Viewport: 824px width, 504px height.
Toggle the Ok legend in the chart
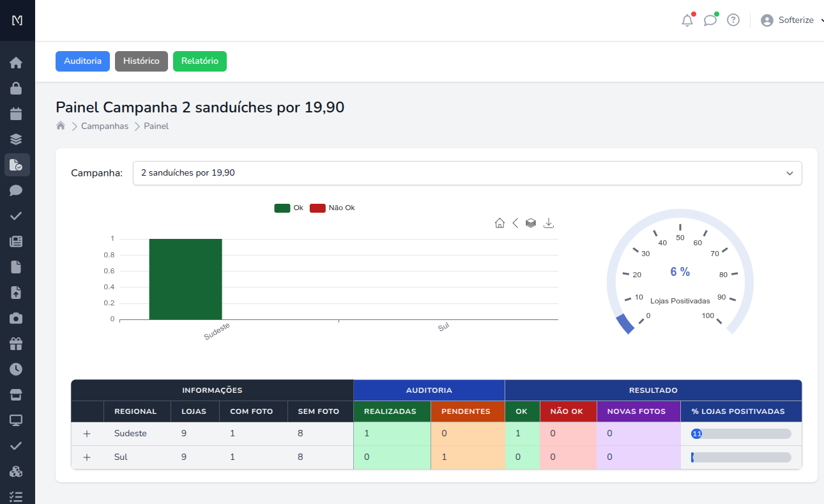[x=288, y=208]
